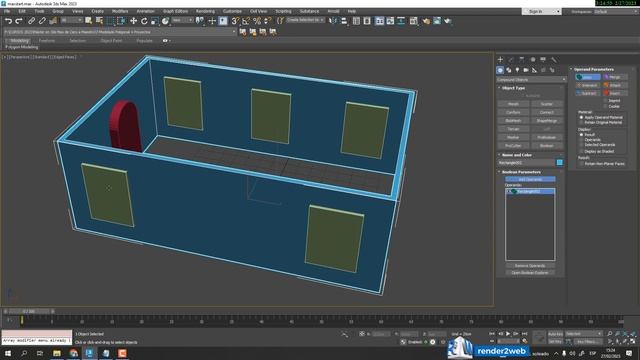Select the Lights category icon
The image size is (640, 360).
coord(517,70)
